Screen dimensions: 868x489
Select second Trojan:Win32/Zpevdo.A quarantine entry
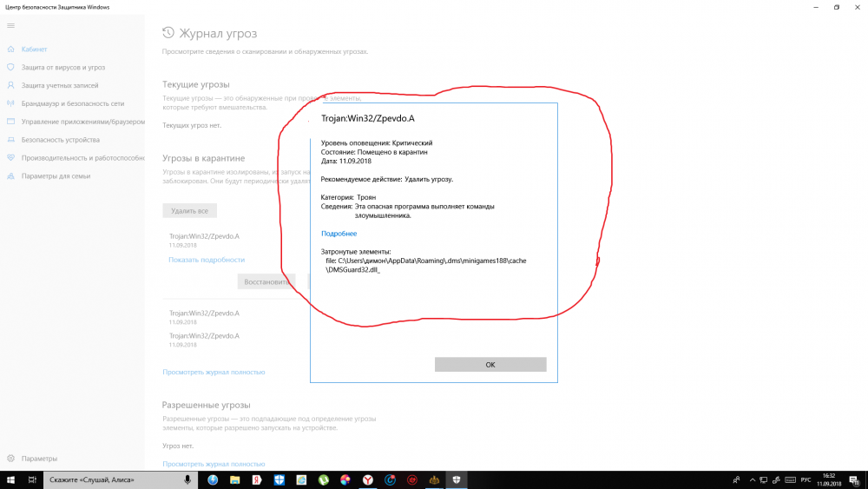pyautogui.click(x=204, y=313)
